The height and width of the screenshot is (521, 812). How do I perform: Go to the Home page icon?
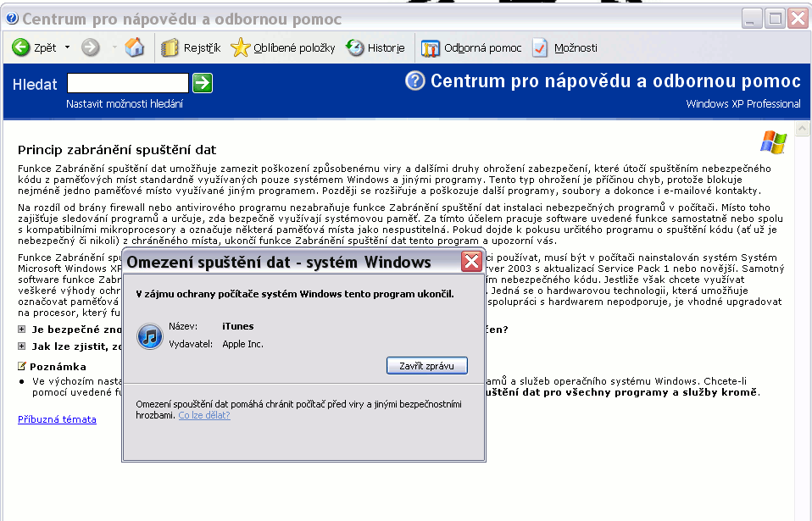pos(135,47)
